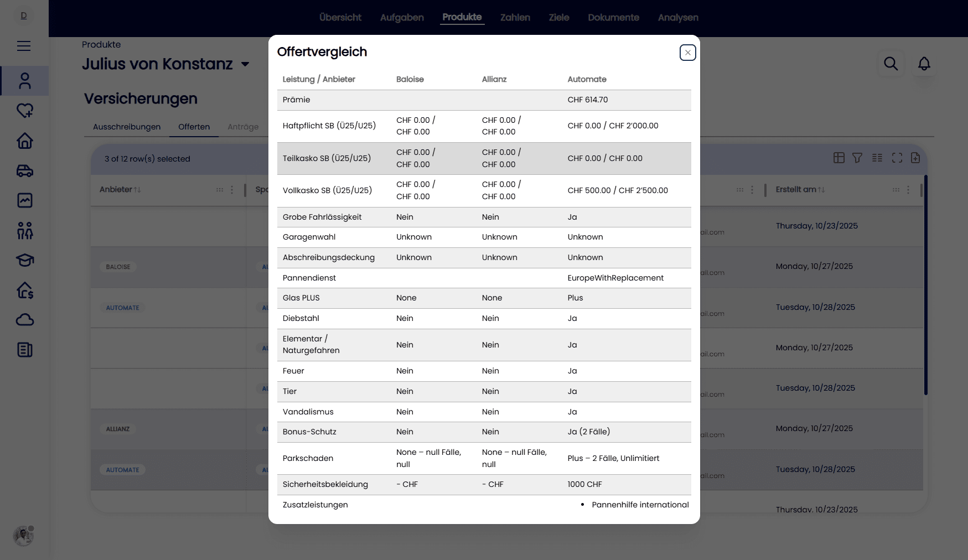
Task: Go to Analysen in top navigation
Action: [678, 17]
